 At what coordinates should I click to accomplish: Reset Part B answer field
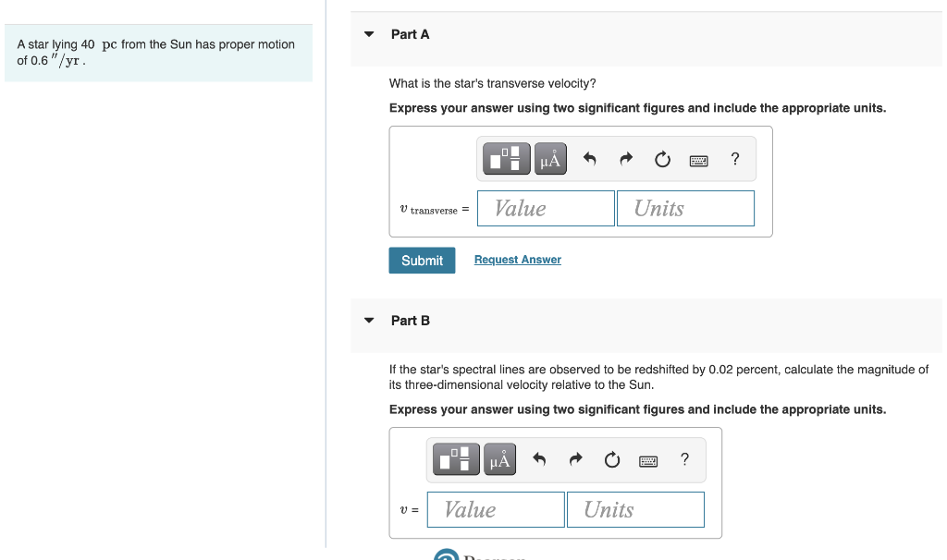pyautogui.click(x=612, y=460)
